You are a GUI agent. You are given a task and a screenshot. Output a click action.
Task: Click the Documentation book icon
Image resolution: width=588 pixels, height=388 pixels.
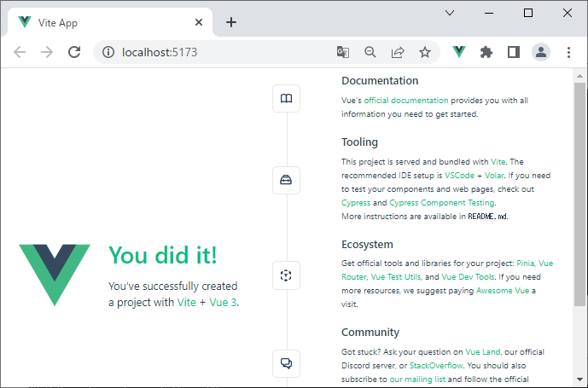pos(286,99)
